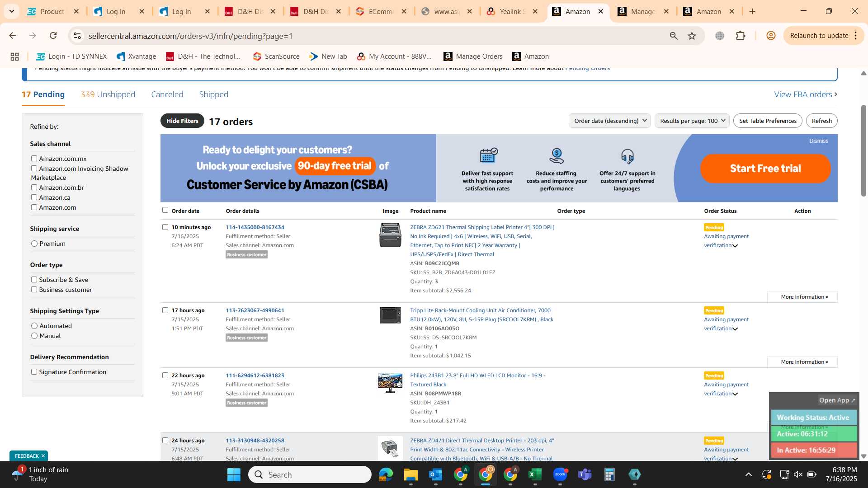Check the Amazon.com.br sales channel filter
Viewport: 868px width, 488px height.
coord(34,188)
